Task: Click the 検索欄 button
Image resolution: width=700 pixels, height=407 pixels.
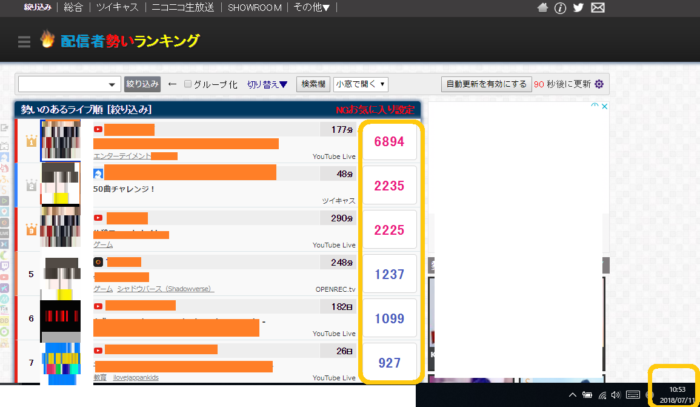Action: 313,84
